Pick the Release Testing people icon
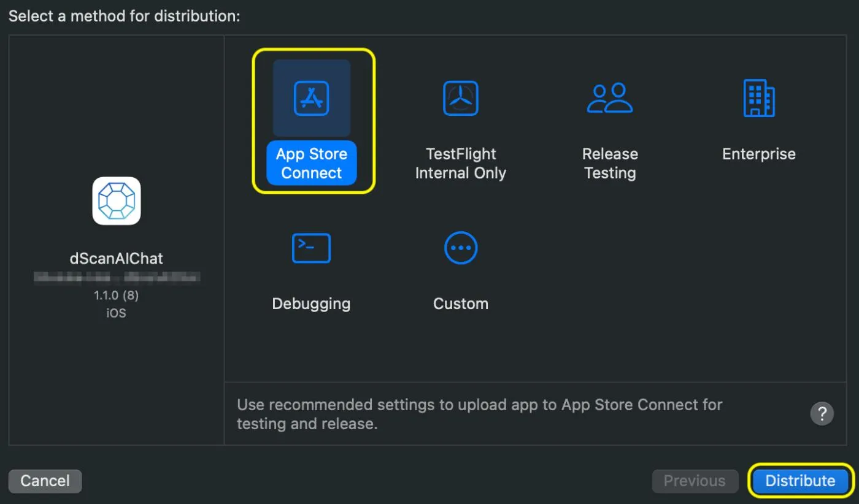This screenshot has width=859, height=504. [610, 98]
